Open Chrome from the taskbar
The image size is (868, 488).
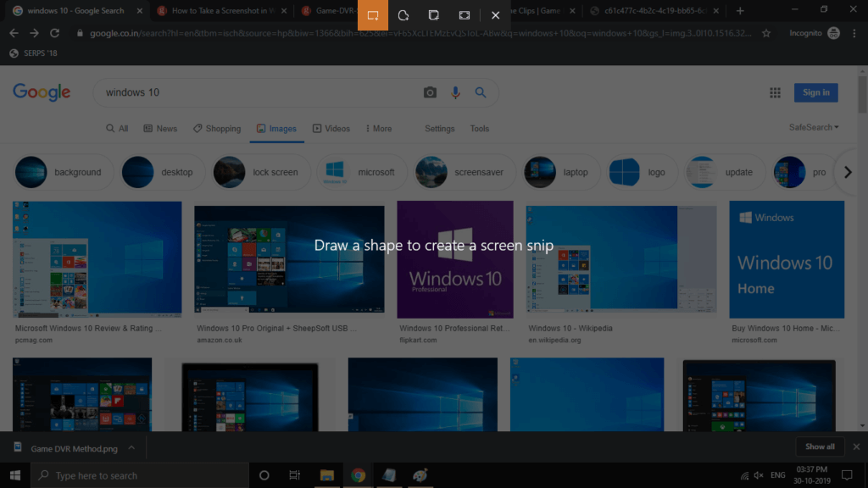(359, 475)
